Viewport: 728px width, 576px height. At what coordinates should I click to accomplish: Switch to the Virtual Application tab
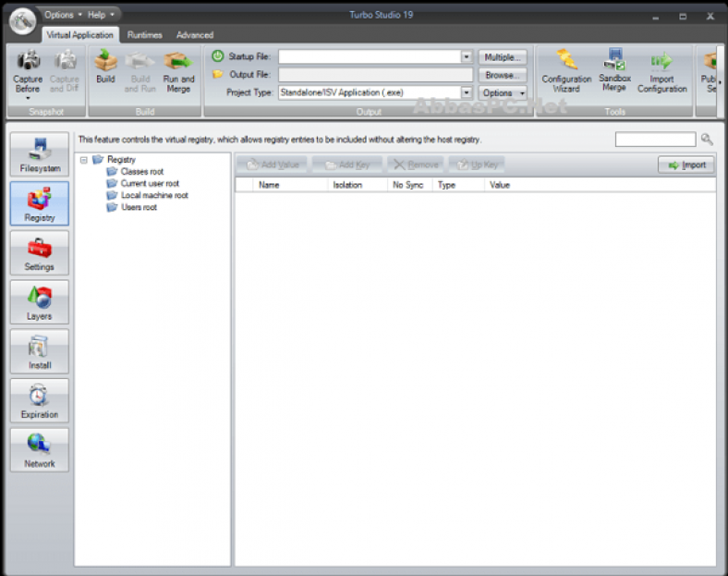pyautogui.click(x=79, y=35)
